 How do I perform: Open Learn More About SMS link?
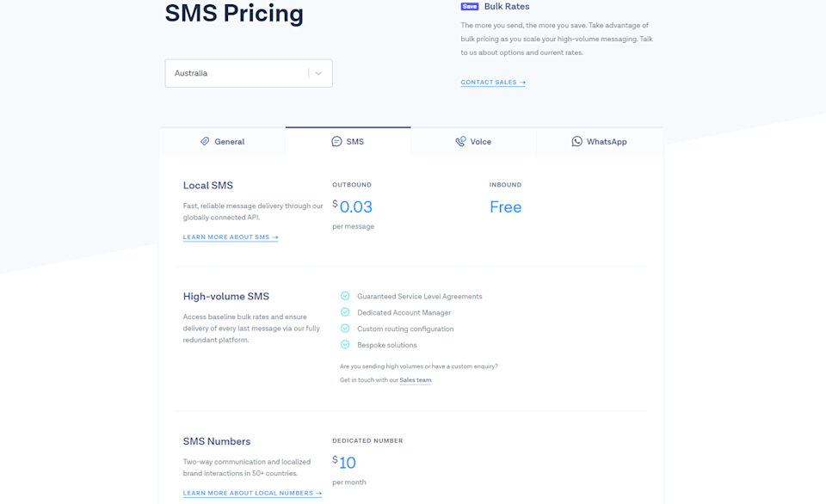click(231, 237)
